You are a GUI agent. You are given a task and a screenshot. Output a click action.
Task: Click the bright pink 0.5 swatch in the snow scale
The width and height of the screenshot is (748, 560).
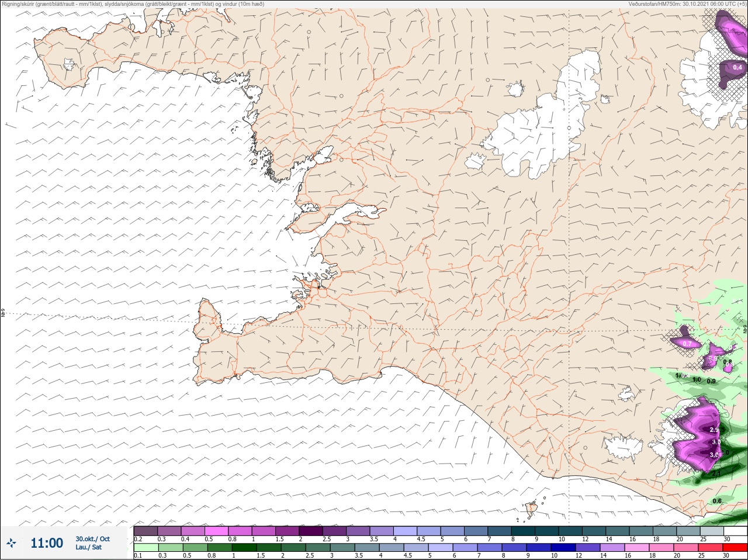click(217, 531)
